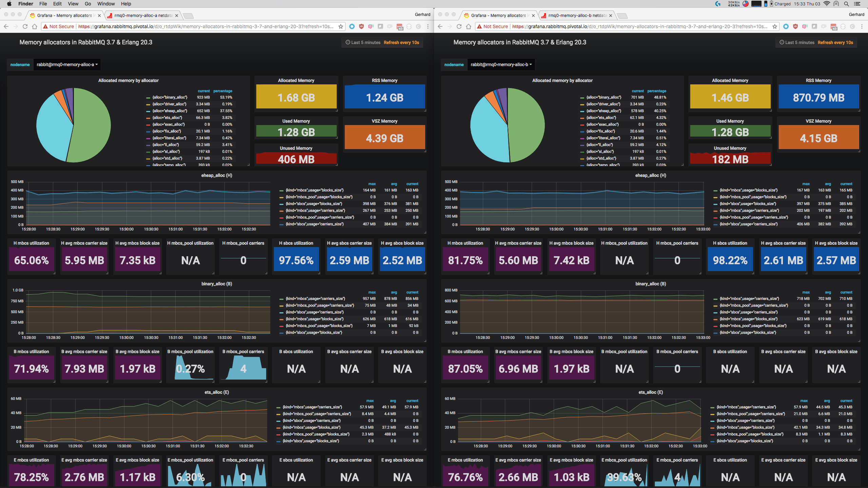Viewport: 868px width, 488px height.
Task: Toggle sbcs carriers_size series, right eheap_alloc legend
Action: point(749,224)
